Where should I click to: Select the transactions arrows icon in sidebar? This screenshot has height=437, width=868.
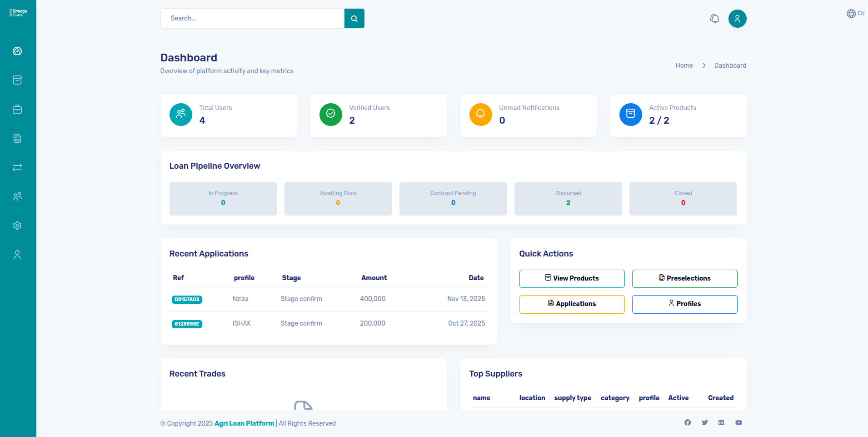[x=17, y=167]
